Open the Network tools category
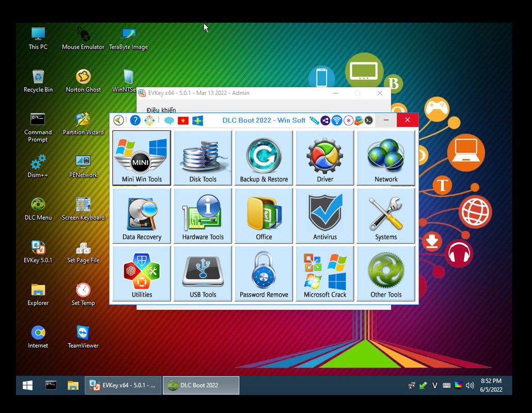The width and height of the screenshot is (532, 413). [386, 158]
